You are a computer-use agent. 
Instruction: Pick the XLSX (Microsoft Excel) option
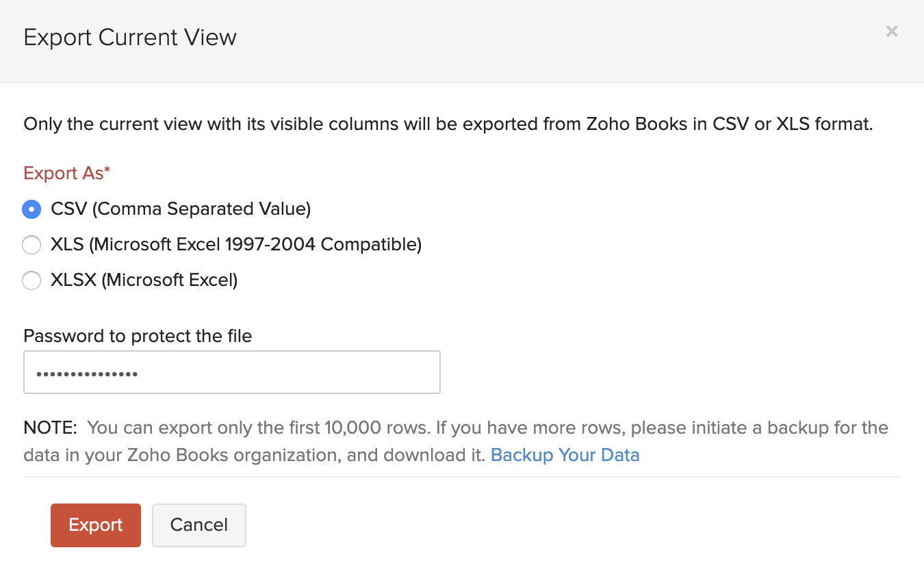pos(31,280)
